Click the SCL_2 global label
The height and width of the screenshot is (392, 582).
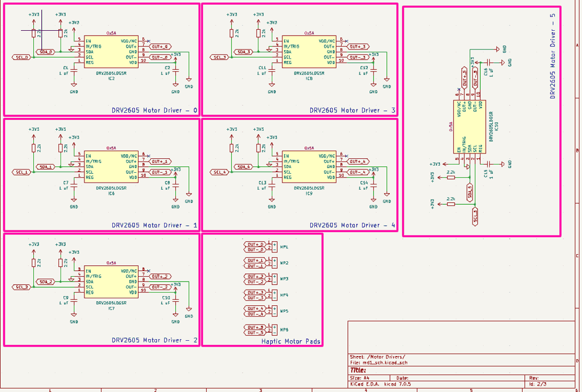22,287
